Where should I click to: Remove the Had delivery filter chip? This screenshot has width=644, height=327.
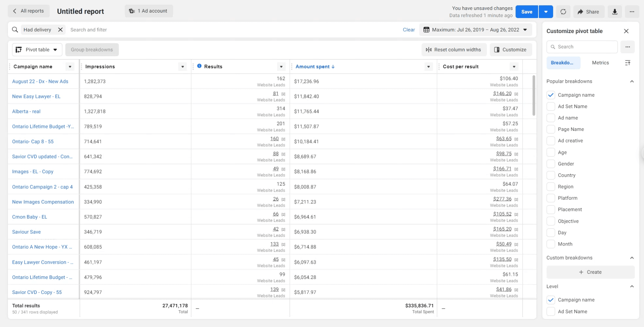click(x=60, y=30)
